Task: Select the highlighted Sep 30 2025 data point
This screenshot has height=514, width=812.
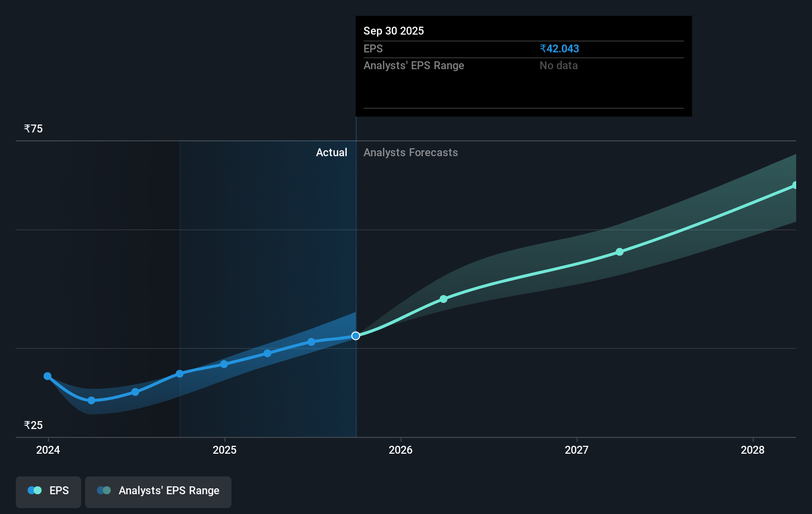Action: (356, 336)
